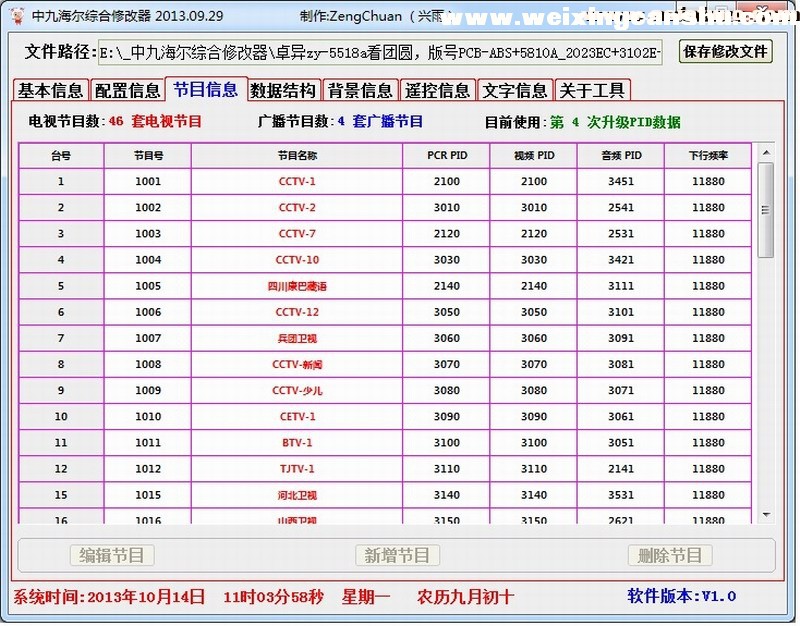Click the scrollbar down arrow of the program table
This screenshot has height=626, width=800.
(766, 515)
